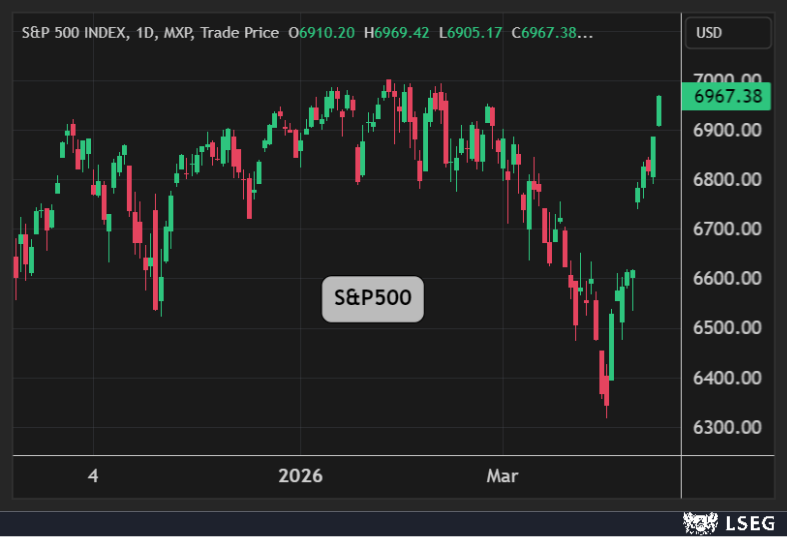Viewport: 787px width, 537px height.
Task: Click the 6300.00 price axis label
Action: pos(727,427)
